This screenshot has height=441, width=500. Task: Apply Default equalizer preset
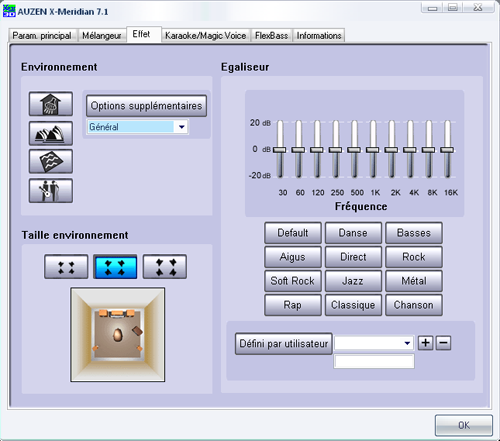293,233
